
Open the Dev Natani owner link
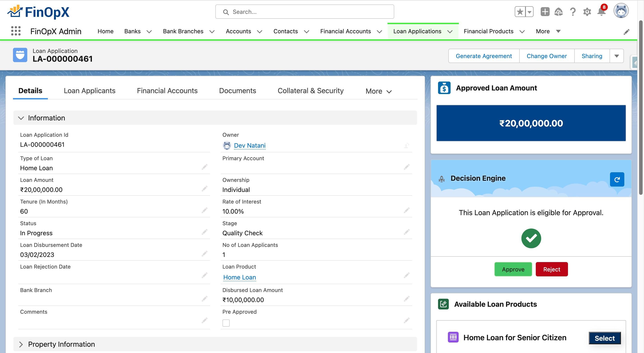[x=250, y=145]
